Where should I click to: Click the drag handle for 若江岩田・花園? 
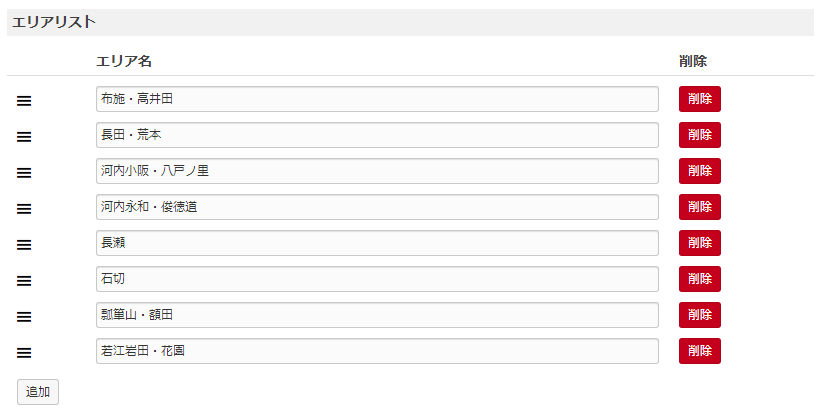click(x=24, y=352)
